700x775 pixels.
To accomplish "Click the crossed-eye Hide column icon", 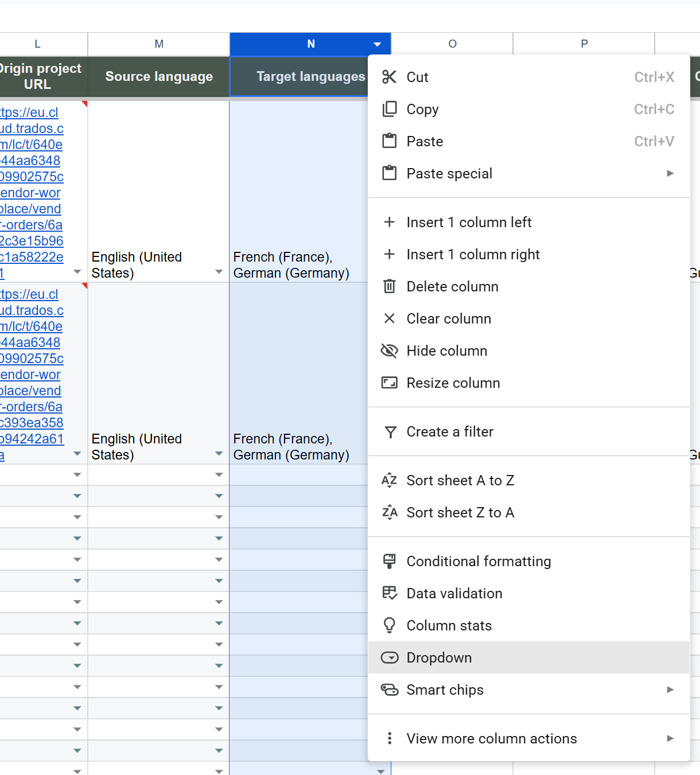I will pos(390,350).
